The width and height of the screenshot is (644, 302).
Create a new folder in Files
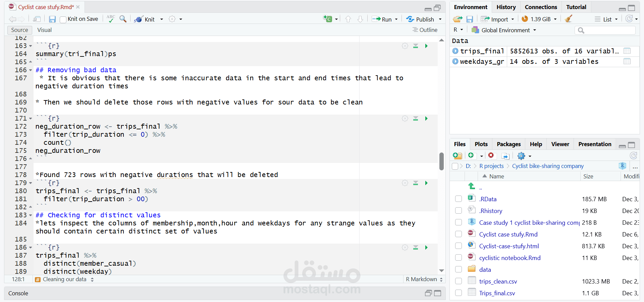tap(458, 156)
